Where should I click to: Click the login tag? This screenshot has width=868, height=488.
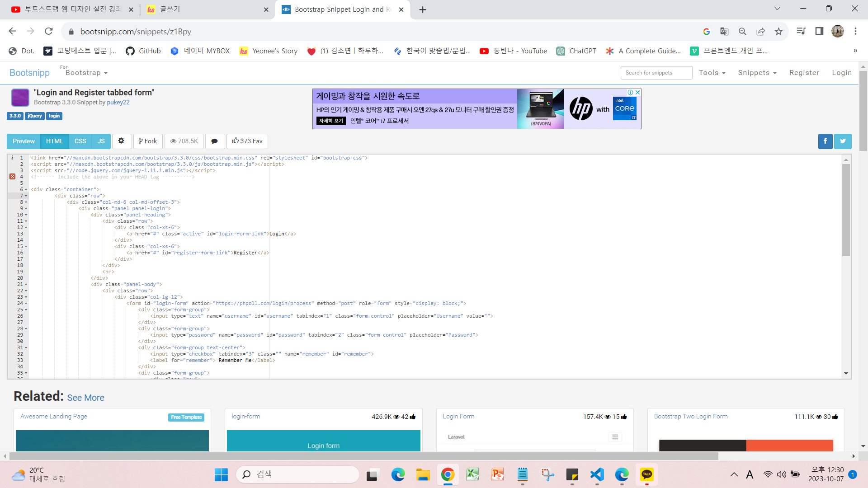(54, 116)
